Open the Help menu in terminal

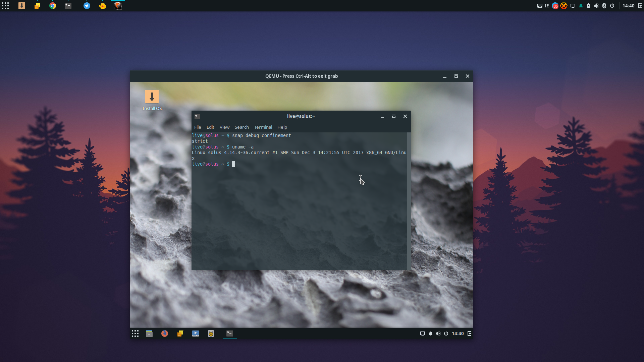[282, 127]
